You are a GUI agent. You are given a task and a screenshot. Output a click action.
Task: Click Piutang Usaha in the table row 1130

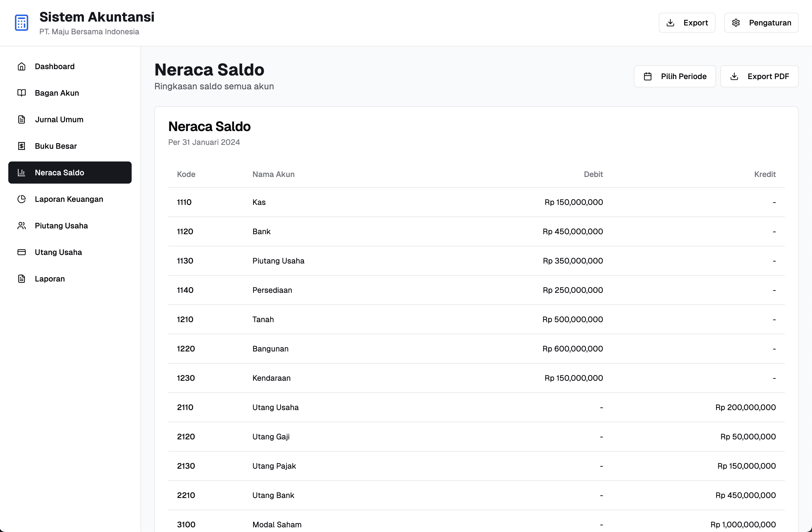pyautogui.click(x=279, y=261)
